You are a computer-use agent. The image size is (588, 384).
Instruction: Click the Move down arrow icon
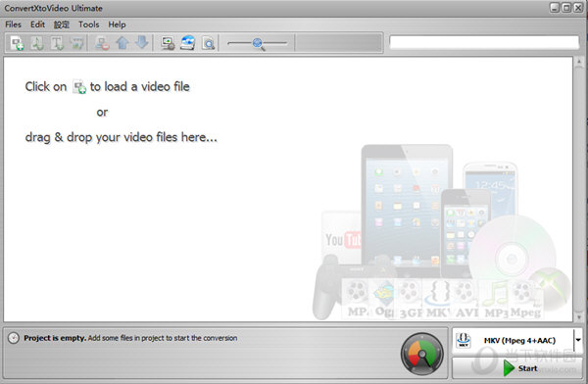coord(141,42)
